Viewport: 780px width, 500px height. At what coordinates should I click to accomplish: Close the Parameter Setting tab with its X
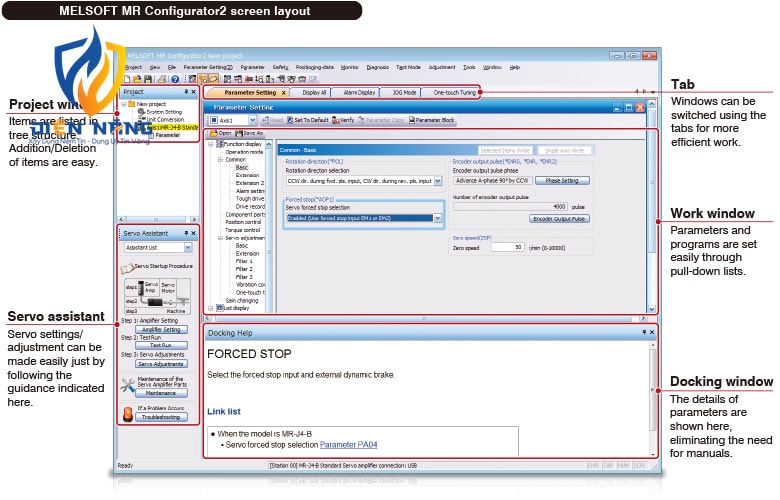tap(284, 93)
